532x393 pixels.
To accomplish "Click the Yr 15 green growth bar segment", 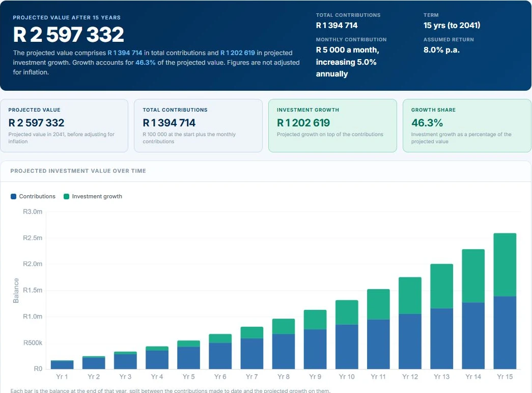I will [505, 265].
